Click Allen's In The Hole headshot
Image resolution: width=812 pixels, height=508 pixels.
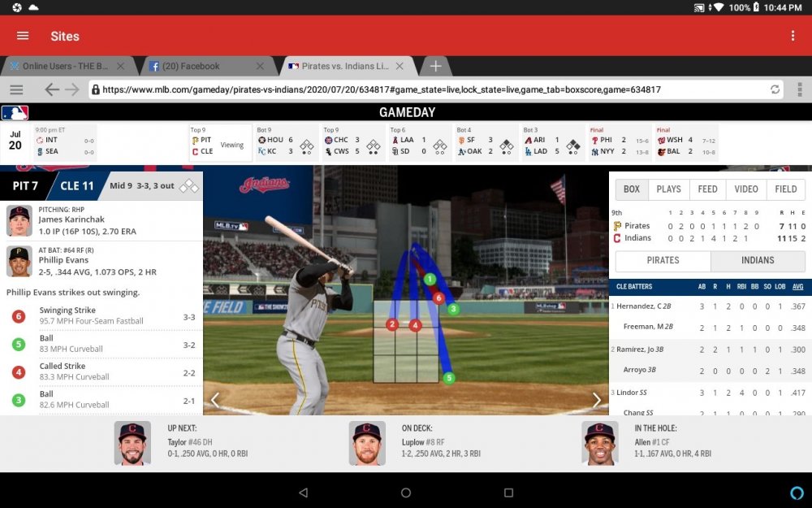pyautogui.click(x=600, y=443)
